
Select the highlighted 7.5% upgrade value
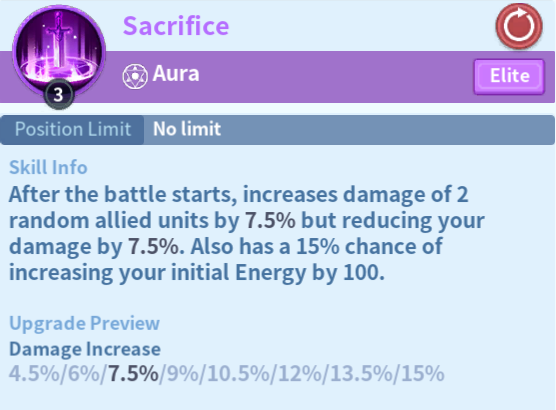click(x=133, y=373)
